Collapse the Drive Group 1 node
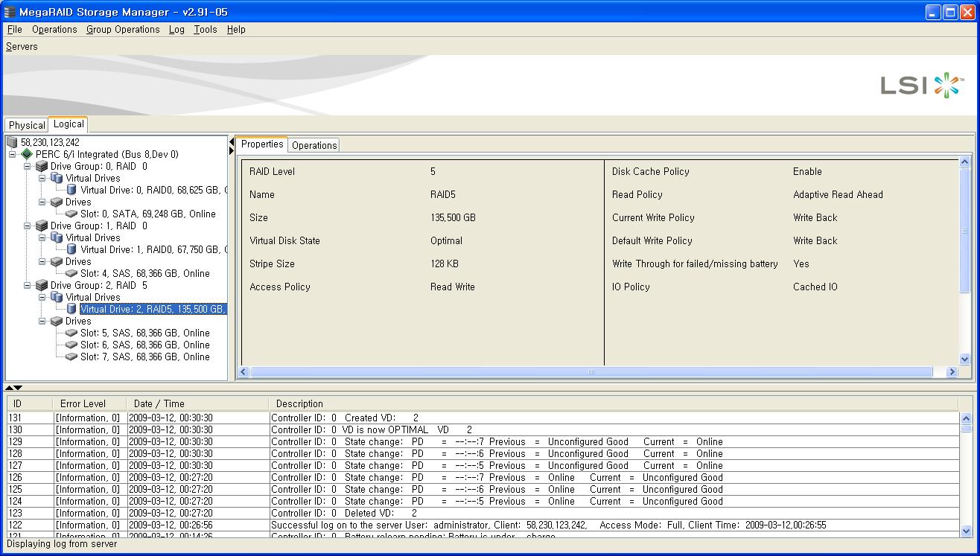The image size is (980, 556). [28, 226]
